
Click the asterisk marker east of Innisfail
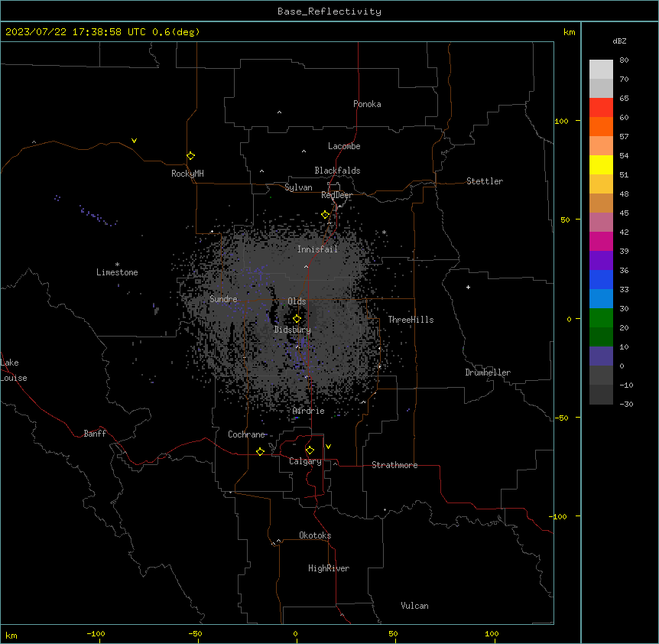(384, 233)
